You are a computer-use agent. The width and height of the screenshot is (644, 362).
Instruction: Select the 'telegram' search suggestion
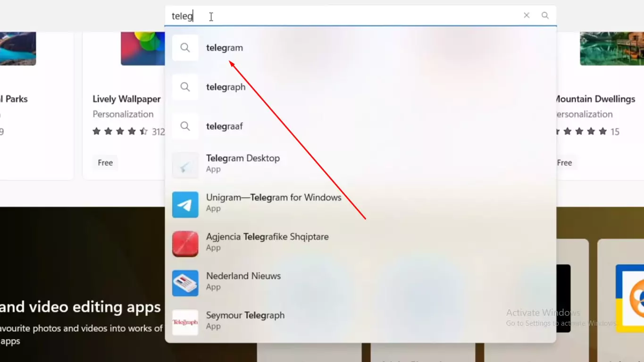[360, 48]
